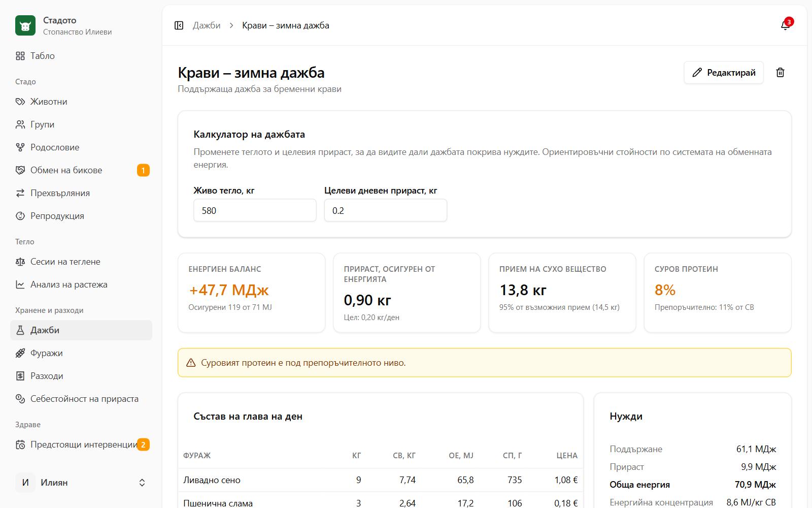Click the 70,9 МДж total energy value

755,485
